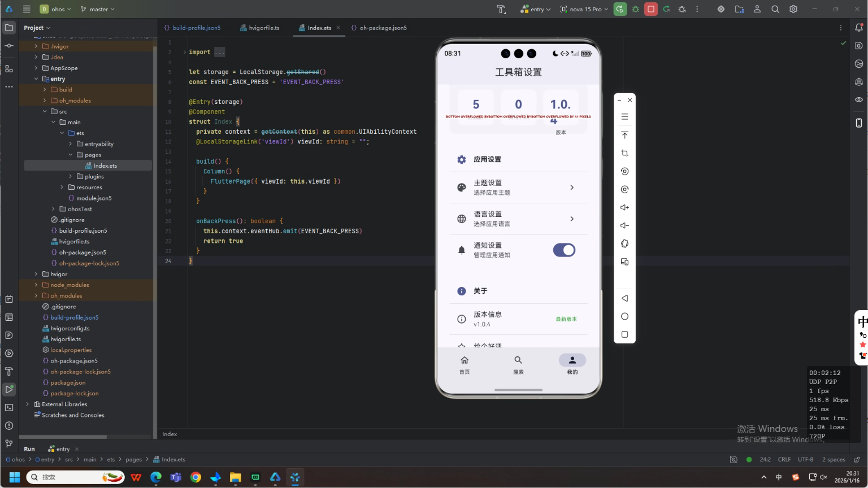Open the Terminal tool window icon
Viewport: 868px width, 488px height.
click(x=9, y=407)
